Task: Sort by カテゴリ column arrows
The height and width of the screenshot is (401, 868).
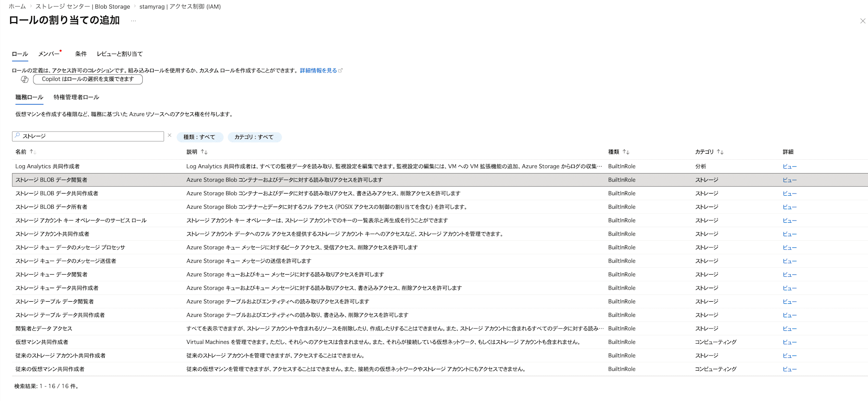Action: tap(720, 152)
